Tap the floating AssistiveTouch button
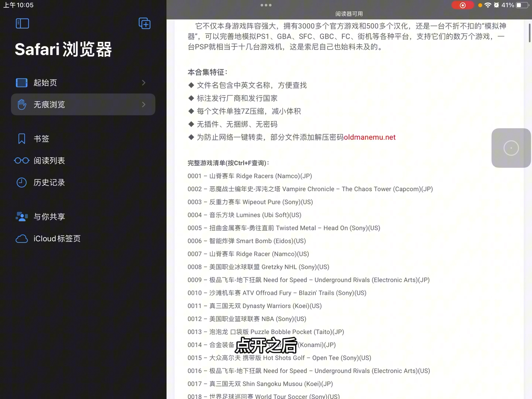 click(511, 148)
